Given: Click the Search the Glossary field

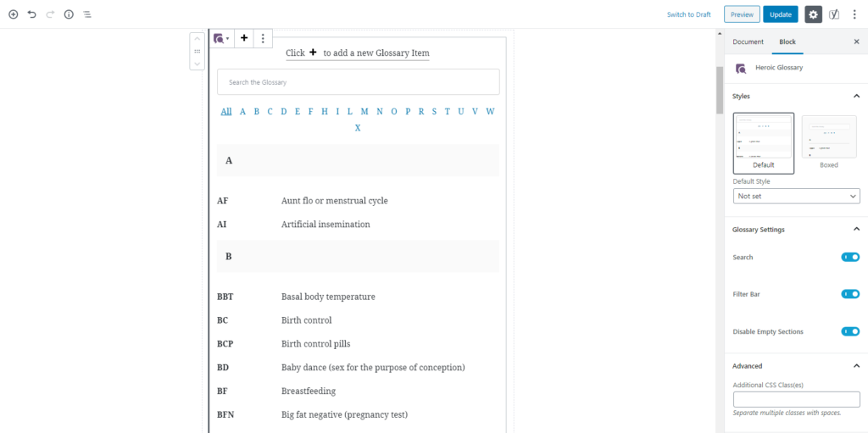Looking at the screenshot, I should [x=358, y=82].
